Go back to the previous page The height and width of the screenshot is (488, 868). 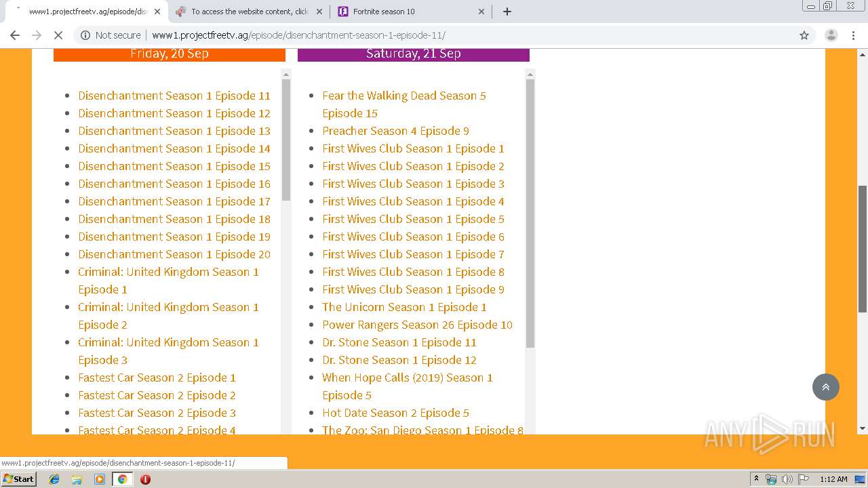click(x=15, y=35)
